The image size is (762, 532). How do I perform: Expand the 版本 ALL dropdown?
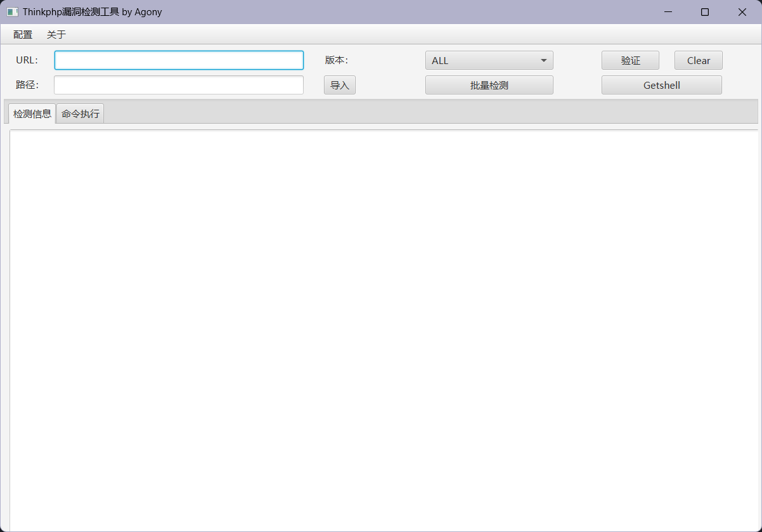point(489,60)
